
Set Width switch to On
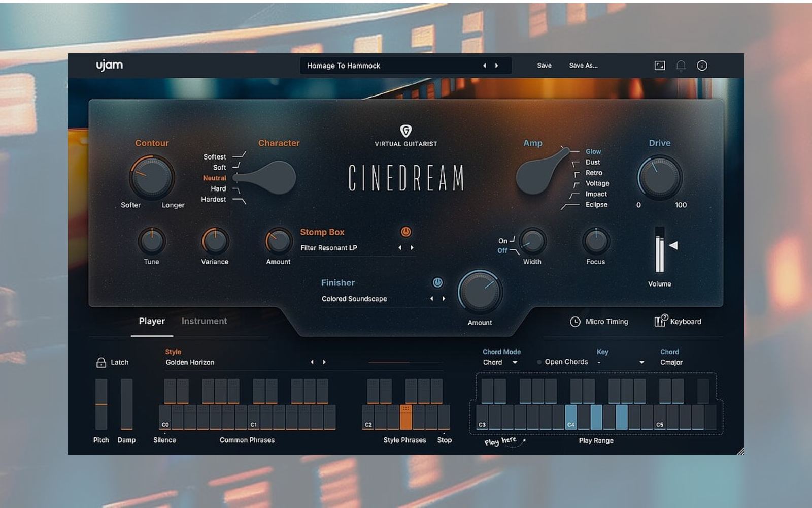pos(503,241)
